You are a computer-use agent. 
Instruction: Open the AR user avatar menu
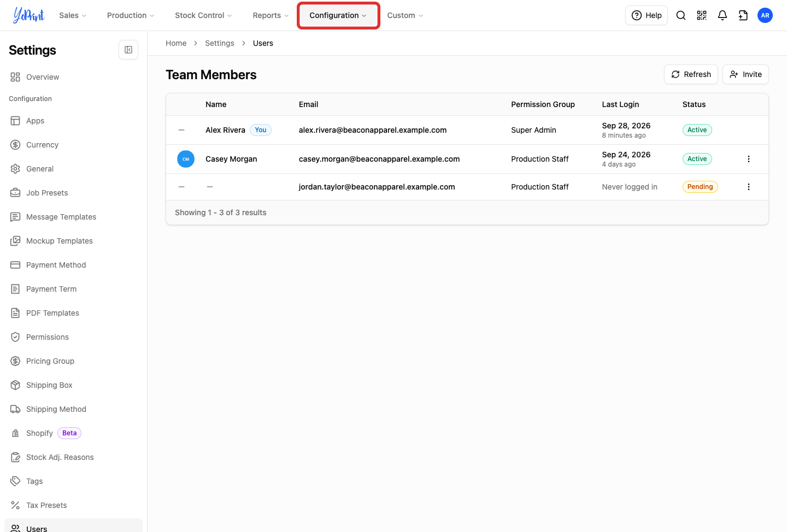pos(765,15)
